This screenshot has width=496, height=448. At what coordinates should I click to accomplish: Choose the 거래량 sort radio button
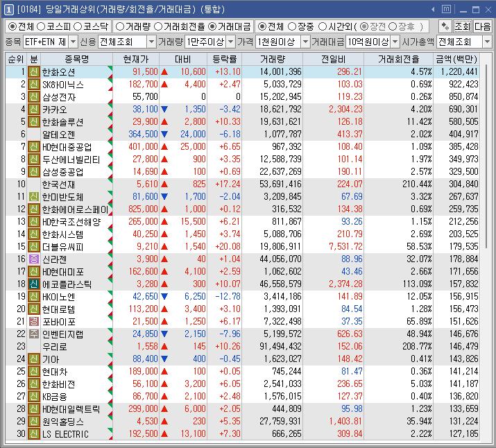click(x=120, y=26)
